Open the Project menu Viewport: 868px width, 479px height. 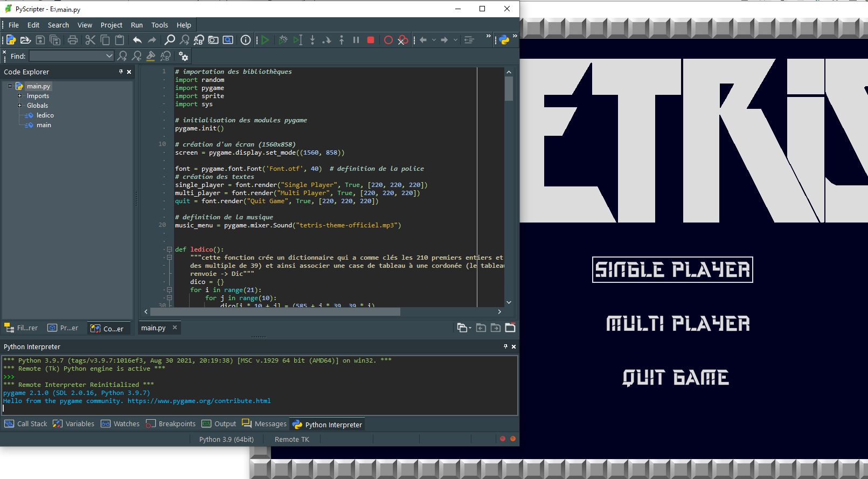[x=112, y=25]
